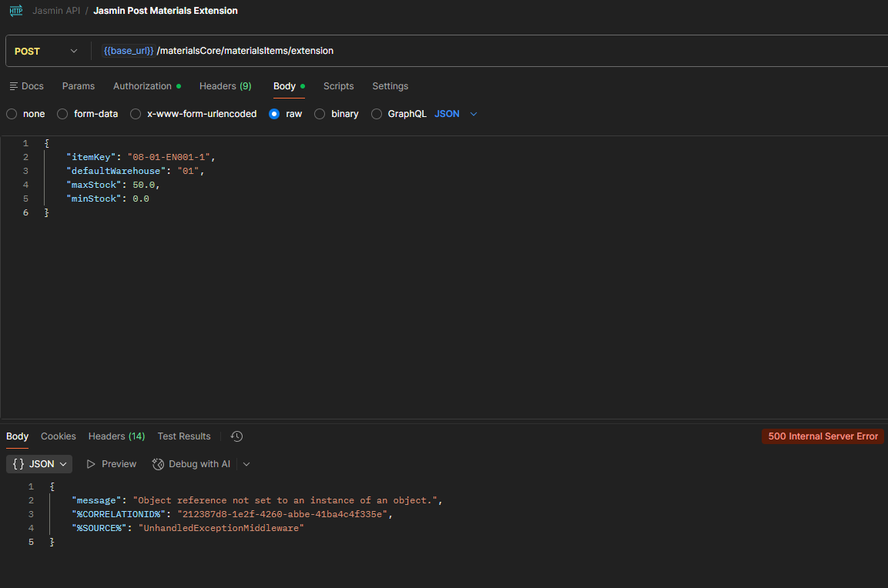Select form-data body type

62,114
